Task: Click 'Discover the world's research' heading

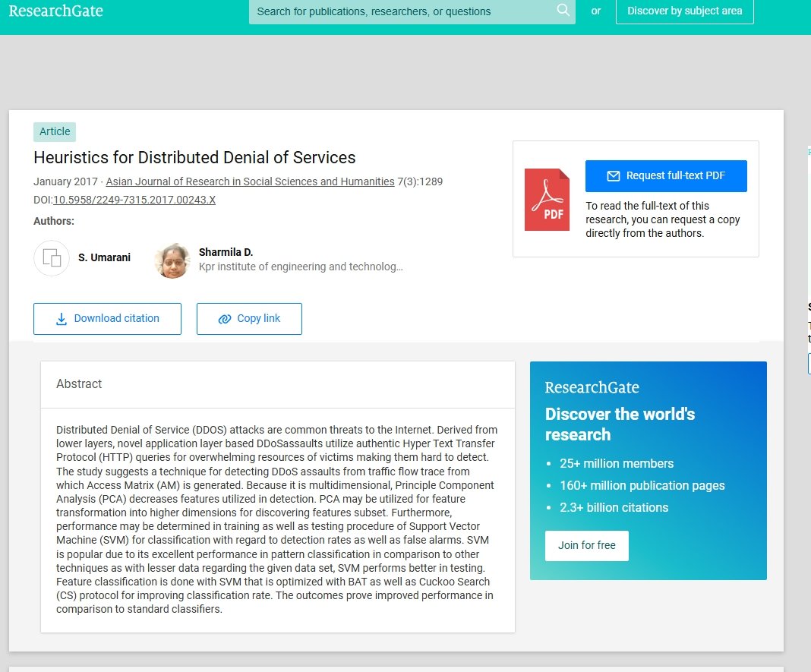Action: [x=620, y=424]
